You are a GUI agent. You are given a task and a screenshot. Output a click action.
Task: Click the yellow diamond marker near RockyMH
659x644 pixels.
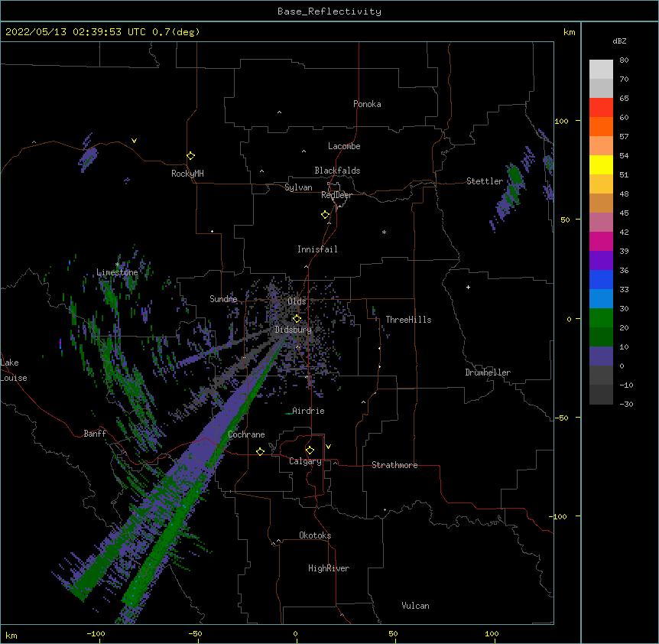point(190,156)
